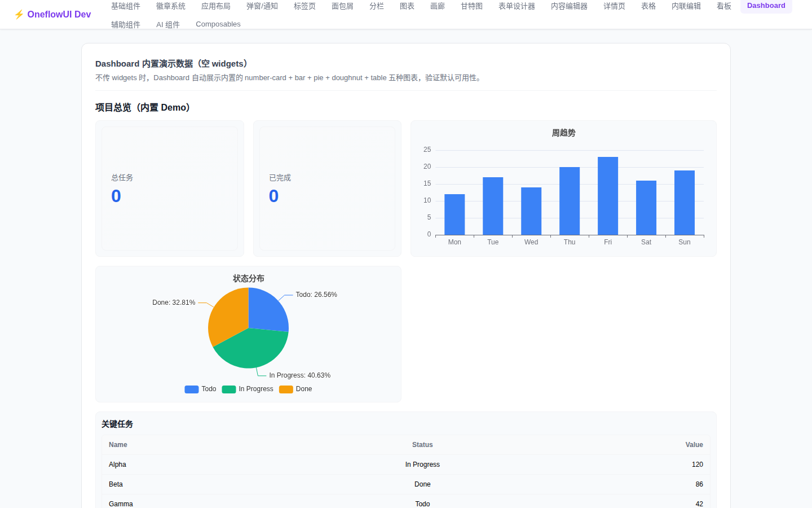Toggle the Todo legend swatch in 状态分布
The image size is (812, 508).
(x=192, y=389)
